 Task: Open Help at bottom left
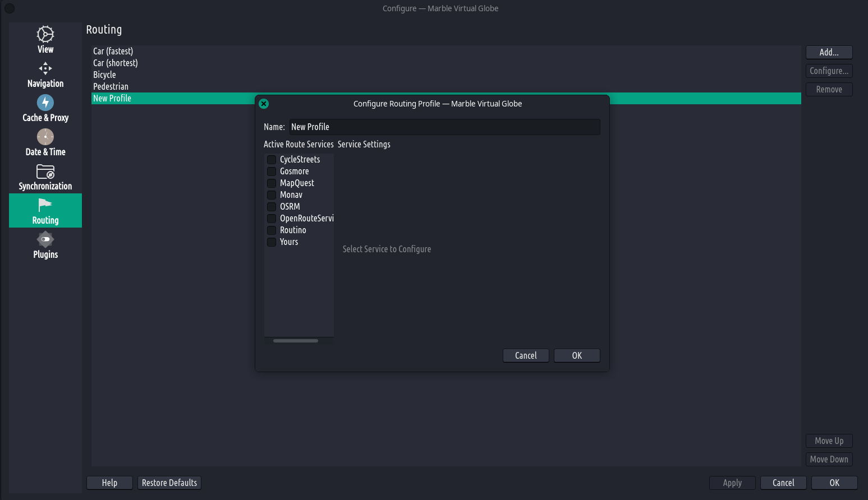click(109, 483)
